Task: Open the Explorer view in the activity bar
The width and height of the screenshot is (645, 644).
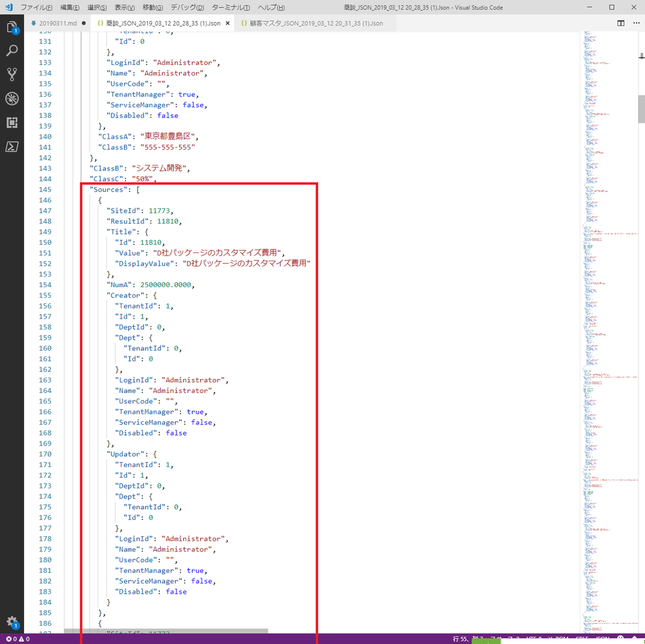Action: click(x=12, y=27)
